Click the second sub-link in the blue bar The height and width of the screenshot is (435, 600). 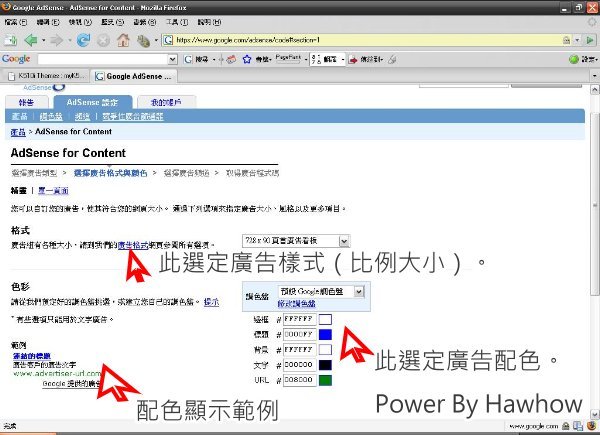point(51,116)
